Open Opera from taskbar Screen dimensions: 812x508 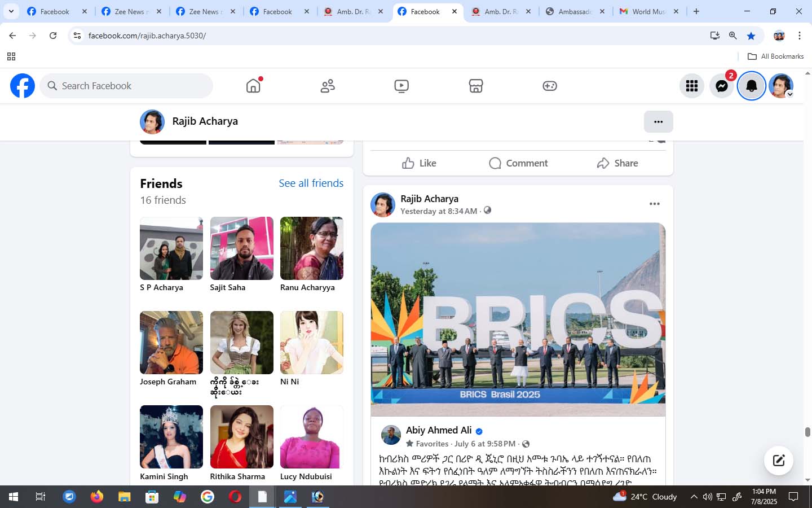tap(235, 497)
